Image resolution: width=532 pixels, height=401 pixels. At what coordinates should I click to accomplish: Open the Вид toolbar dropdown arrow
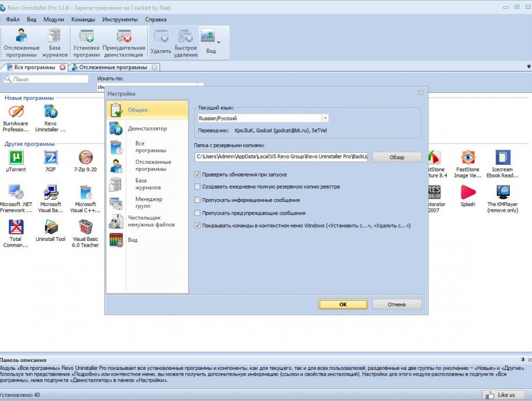pyautogui.click(x=219, y=43)
